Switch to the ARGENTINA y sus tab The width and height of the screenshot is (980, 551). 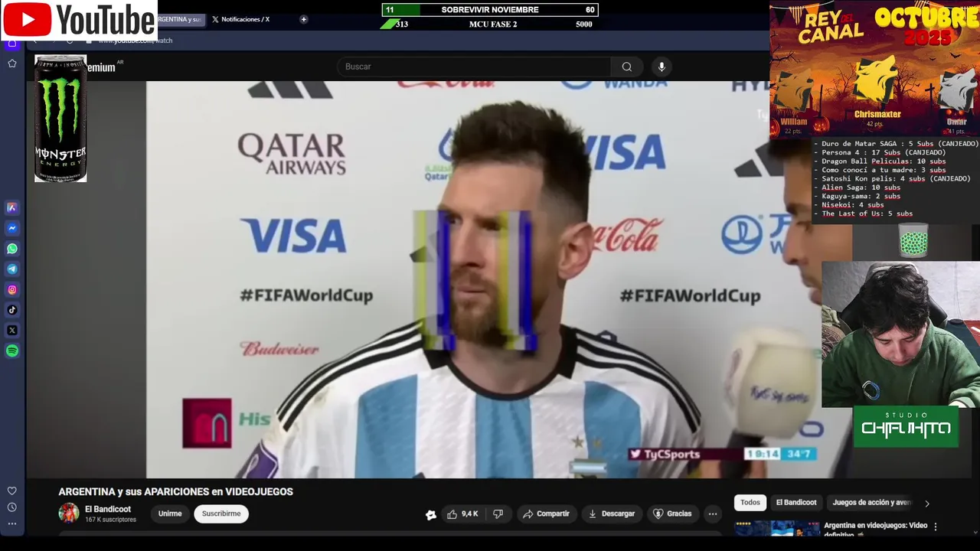pyautogui.click(x=181, y=19)
